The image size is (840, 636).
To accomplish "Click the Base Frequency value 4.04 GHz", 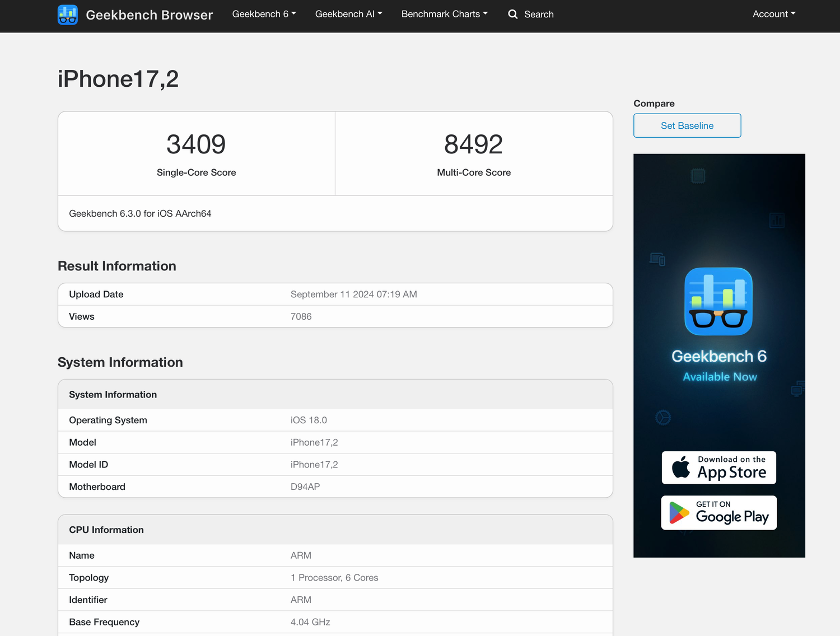I will 310,622.
